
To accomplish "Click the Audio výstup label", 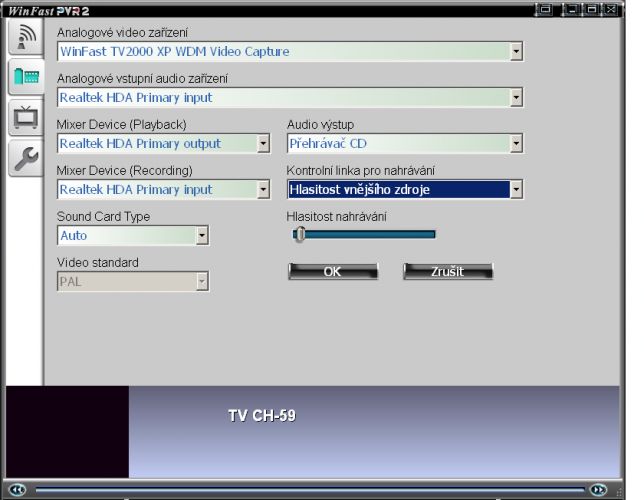I will 320,124.
